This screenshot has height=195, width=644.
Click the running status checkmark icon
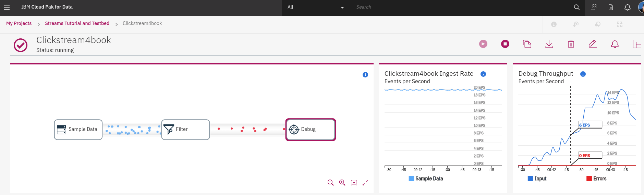pyautogui.click(x=21, y=45)
